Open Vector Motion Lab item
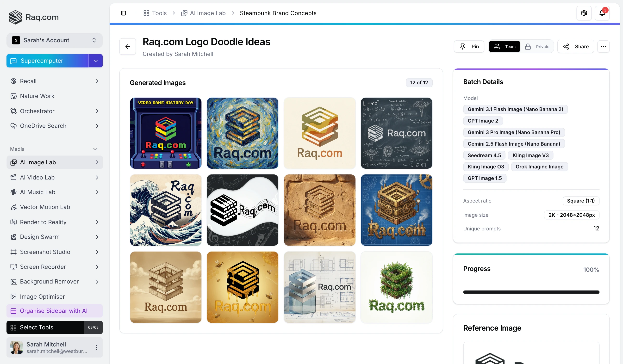 click(54, 207)
